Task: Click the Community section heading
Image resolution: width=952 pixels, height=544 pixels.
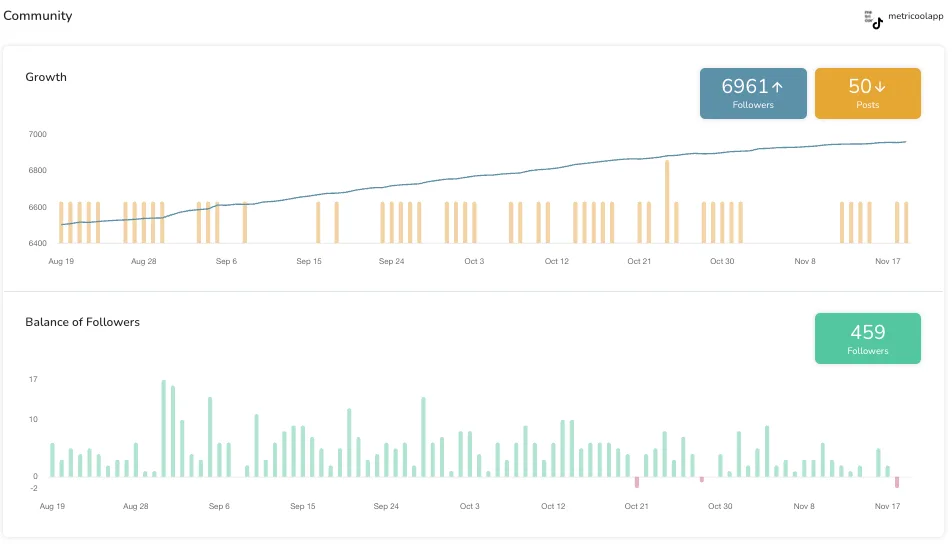Action: pyautogui.click(x=38, y=16)
